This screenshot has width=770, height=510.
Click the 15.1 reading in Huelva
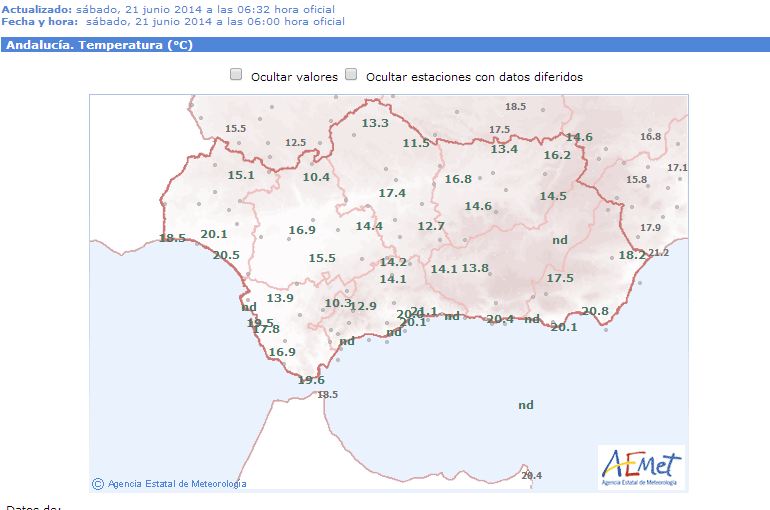point(241,175)
